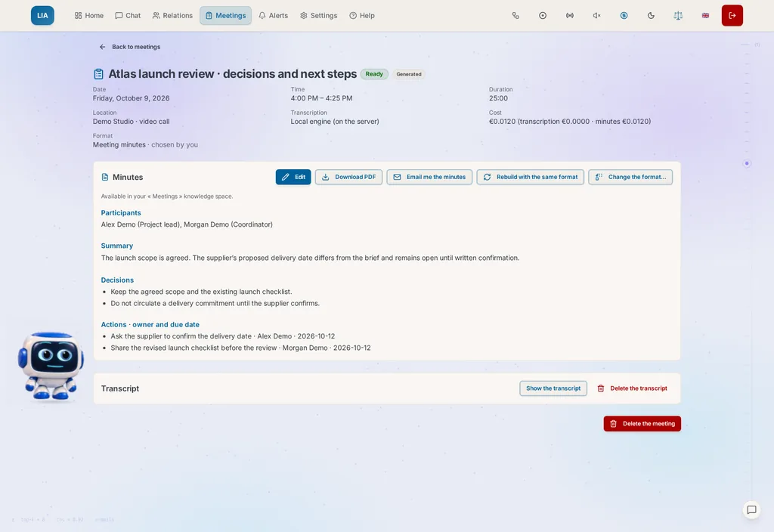The image size is (774, 532).
Task: Open Change the format options
Action: click(x=630, y=177)
